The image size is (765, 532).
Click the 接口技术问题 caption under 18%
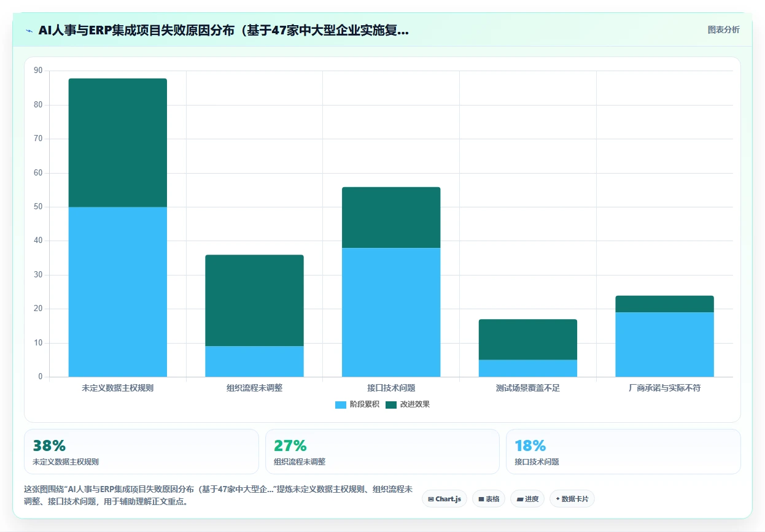pos(537,462)
